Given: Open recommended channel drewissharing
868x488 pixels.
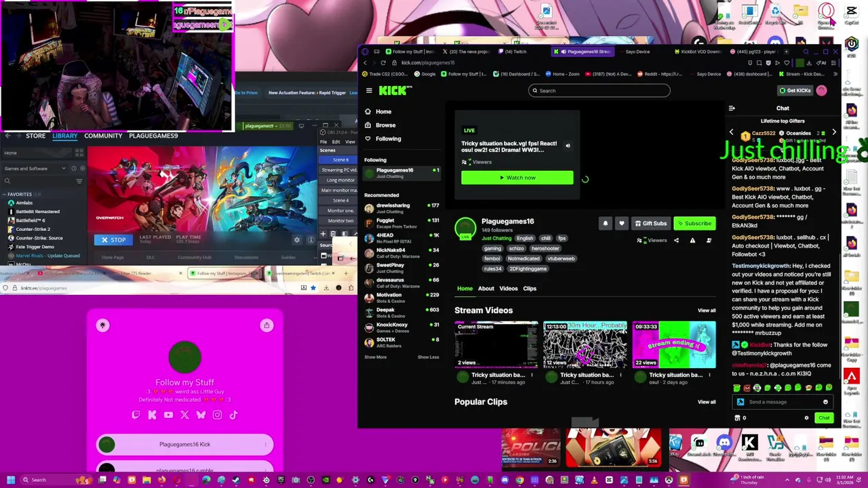Looking at the screenshot, I should coord(400,208).
